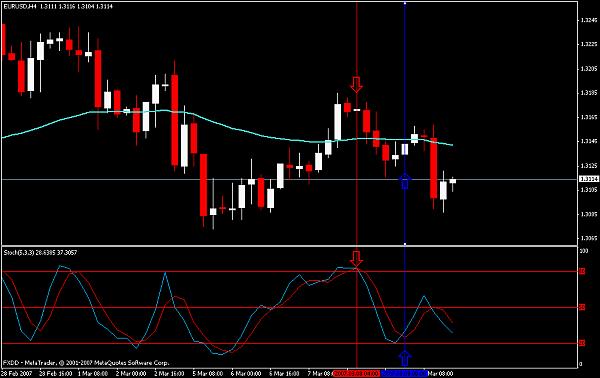Click the 0 label on the stochastic scale
The image size is (600, 378).
point(580,364)
